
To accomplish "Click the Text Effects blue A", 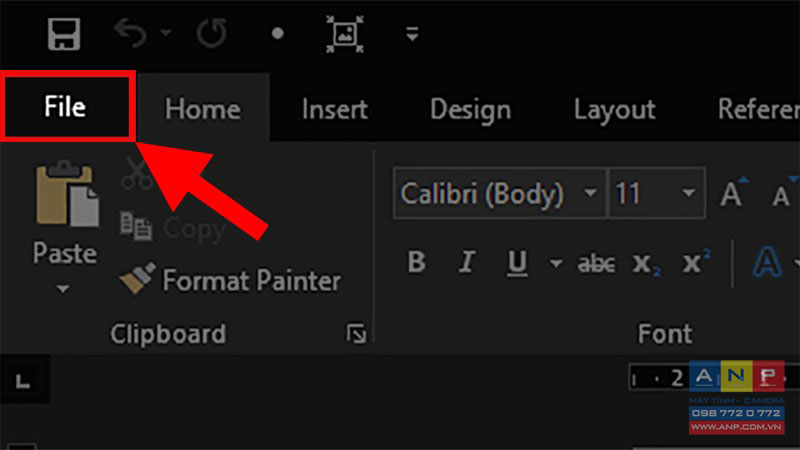I will (x=767, y=262).
